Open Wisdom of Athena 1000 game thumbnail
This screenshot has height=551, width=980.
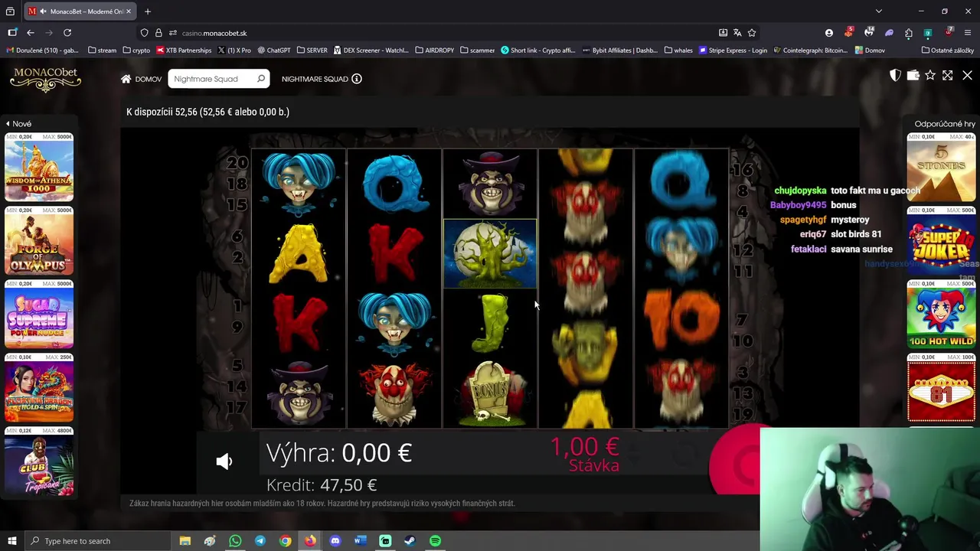tap(39, 168)
